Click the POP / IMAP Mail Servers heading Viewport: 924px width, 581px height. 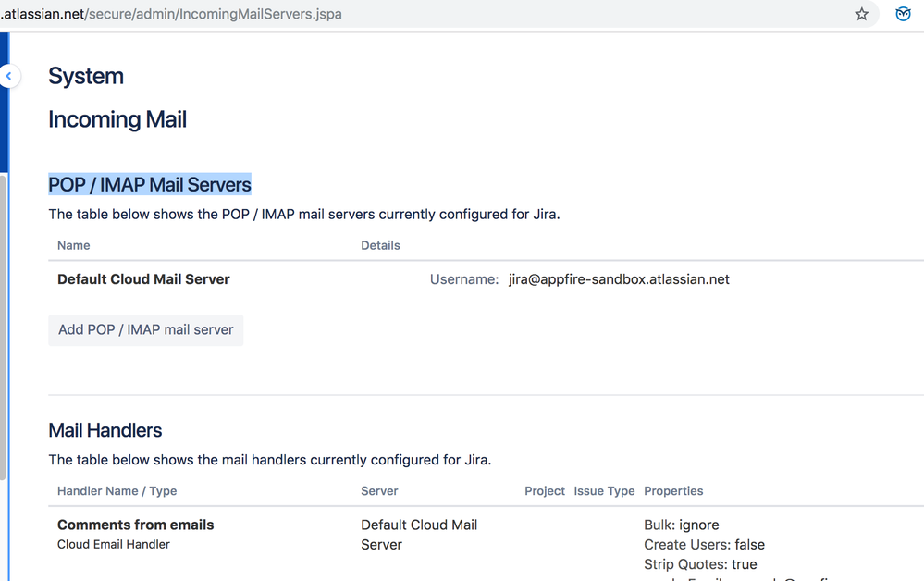[x=150, y=184]
